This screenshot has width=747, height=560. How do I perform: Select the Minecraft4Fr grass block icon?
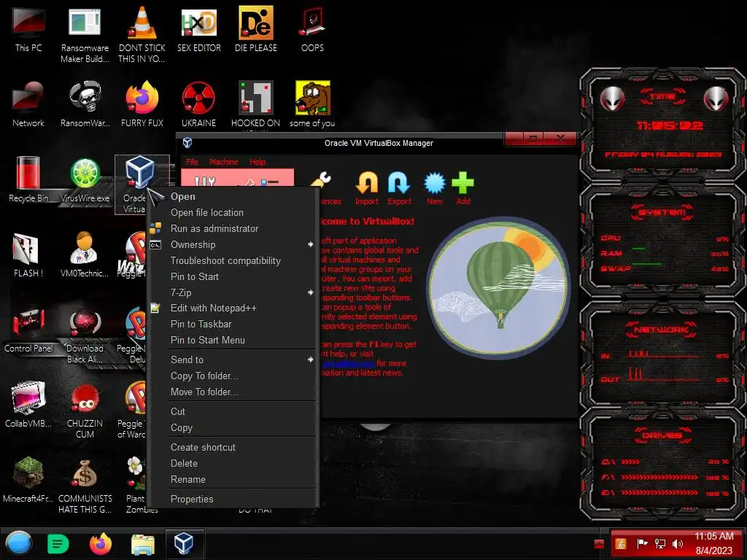point(28,479)
